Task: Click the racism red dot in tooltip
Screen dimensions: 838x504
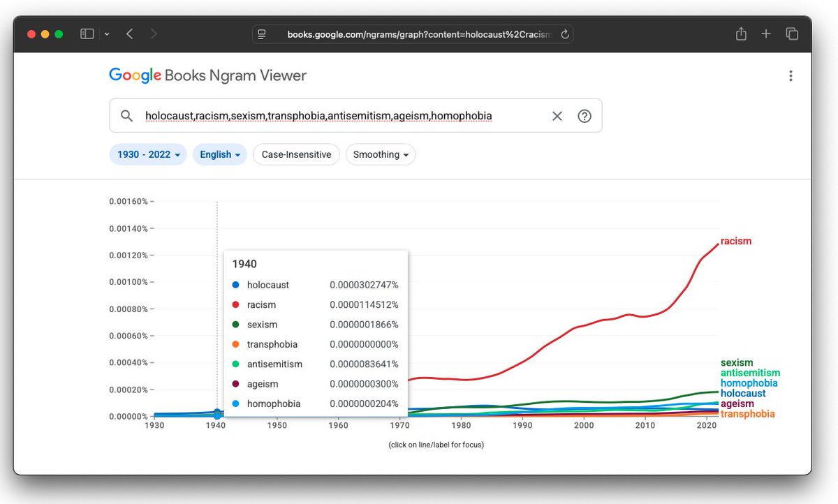Action: point(235,304)
